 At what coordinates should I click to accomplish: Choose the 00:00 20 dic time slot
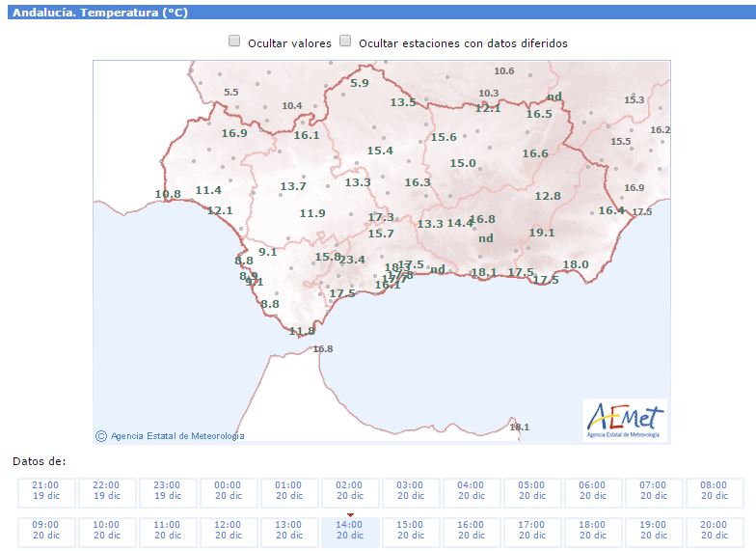tap(228, 491)
